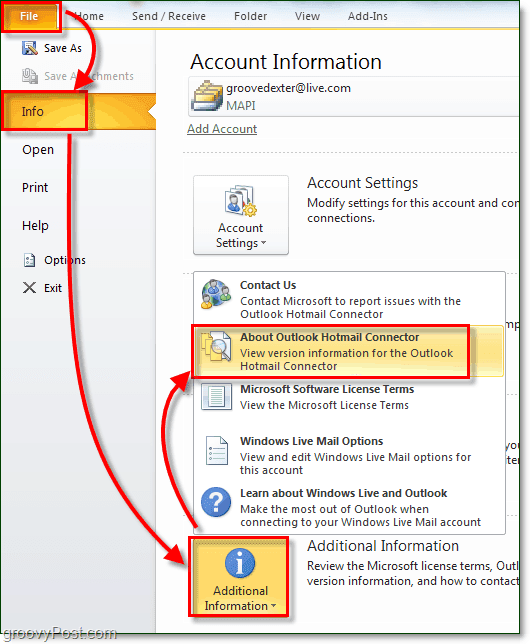530x644 pixels.
Task: Select Help in the Backstage sidebar
Action: point(35,225)
